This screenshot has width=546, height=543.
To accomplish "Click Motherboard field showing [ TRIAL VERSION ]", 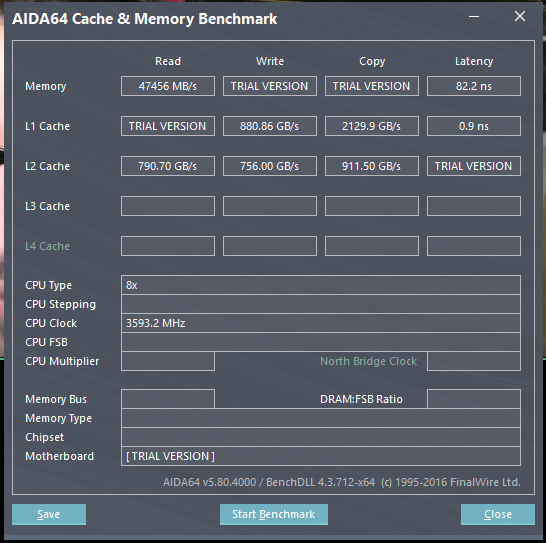I will coord(321,456).
